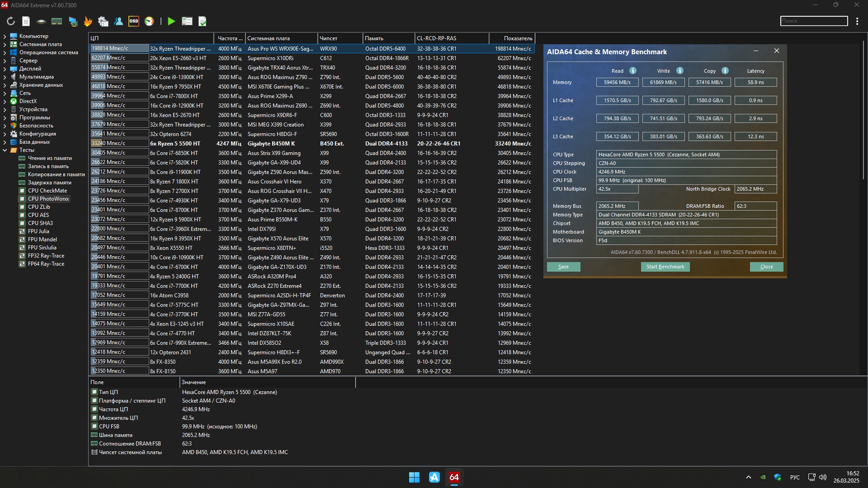This screenshot has height=488, width=868.
Task: Expand the Компьютер tree node
Action: [5, 36]
